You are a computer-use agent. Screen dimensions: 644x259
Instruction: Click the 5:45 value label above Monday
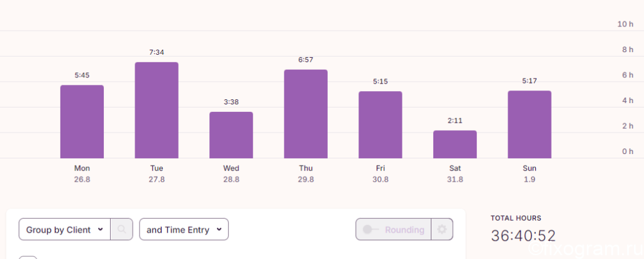(82, 75)
